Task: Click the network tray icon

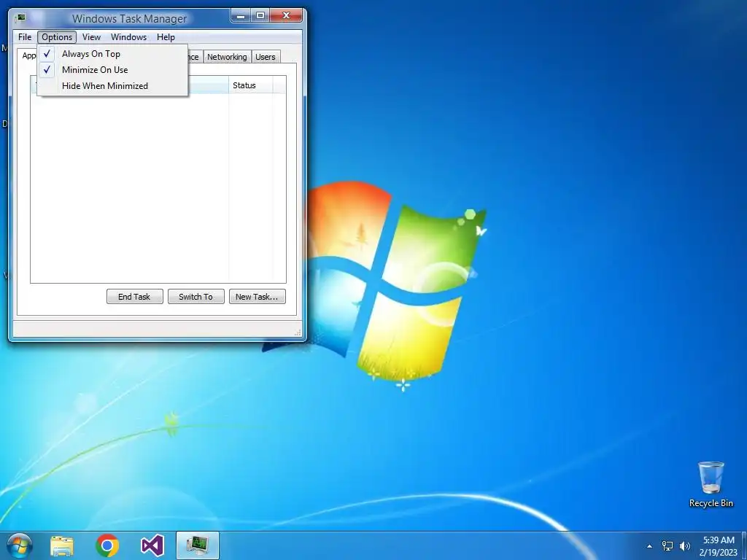Action: [x=667, y=546]
